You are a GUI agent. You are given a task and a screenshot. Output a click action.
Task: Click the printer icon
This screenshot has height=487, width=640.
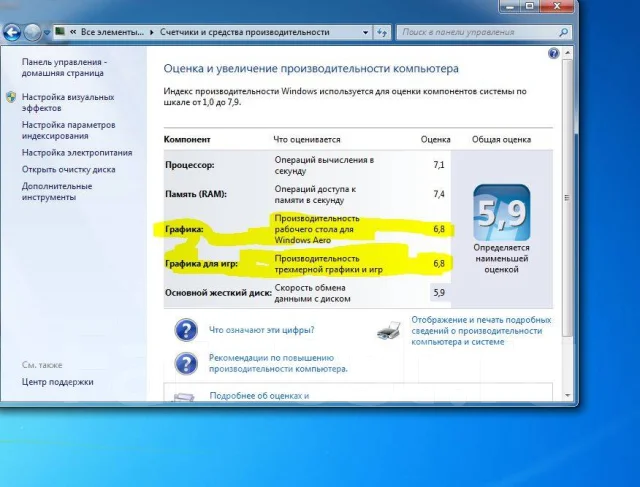(389, 331)
